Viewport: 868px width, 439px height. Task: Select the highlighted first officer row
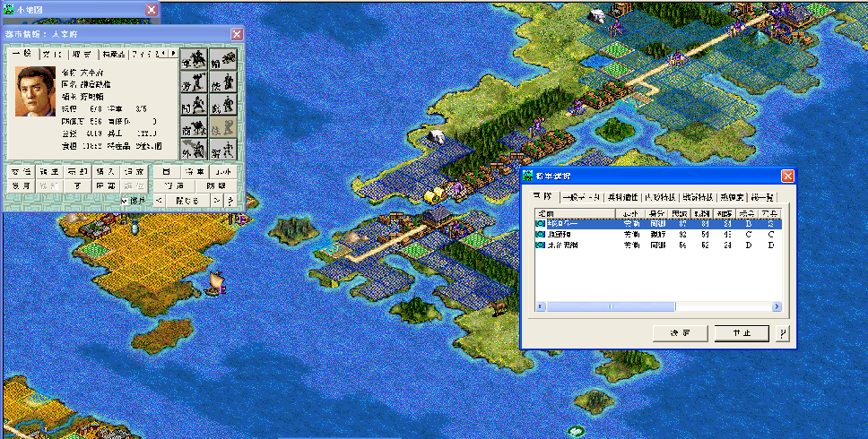tap(658, 224)
